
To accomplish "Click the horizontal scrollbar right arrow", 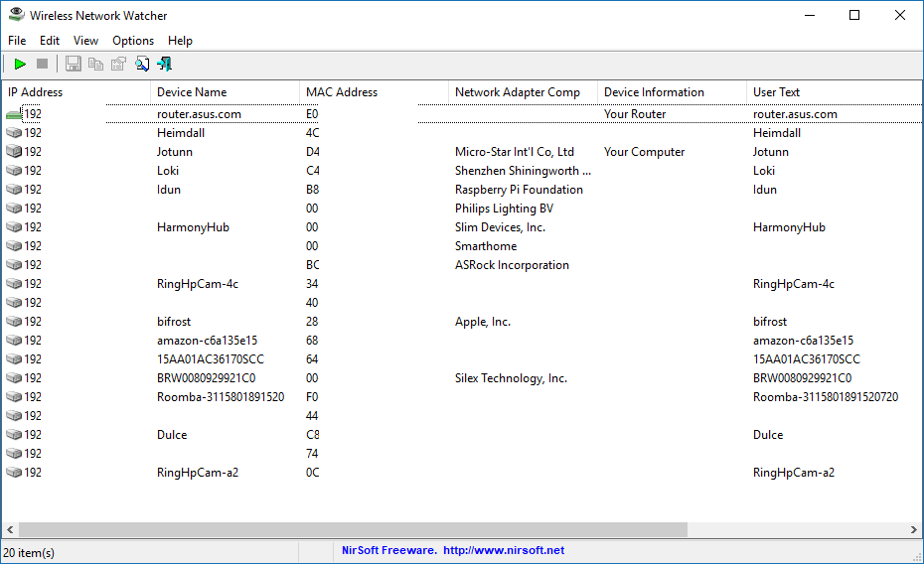I will click(x=915, y=530).
